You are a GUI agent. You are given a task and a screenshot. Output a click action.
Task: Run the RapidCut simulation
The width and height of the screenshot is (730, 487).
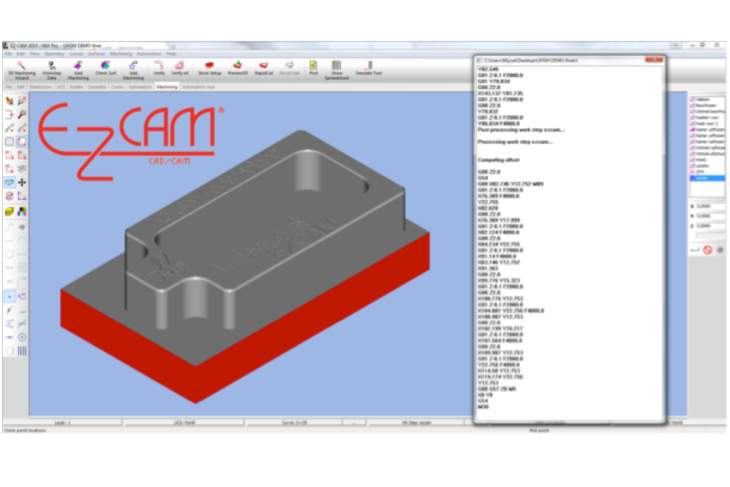click(x=264, y=68)
